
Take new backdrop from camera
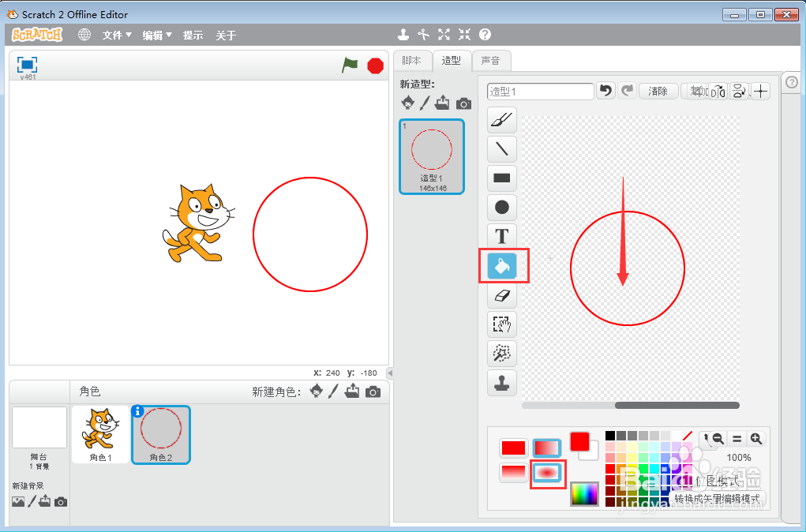61,502
